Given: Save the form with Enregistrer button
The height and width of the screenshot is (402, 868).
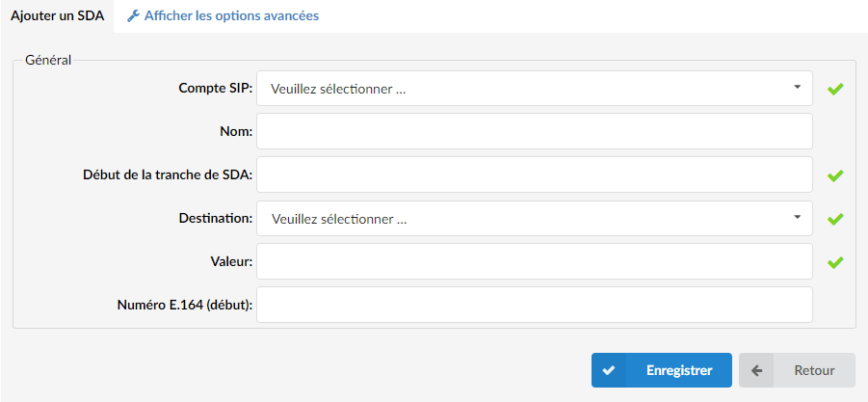Looking at the screenshot, I should coord(662,370).
